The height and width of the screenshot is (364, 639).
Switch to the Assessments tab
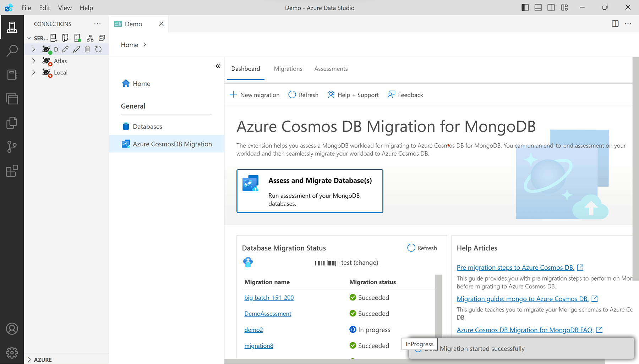tap(331, 68)
